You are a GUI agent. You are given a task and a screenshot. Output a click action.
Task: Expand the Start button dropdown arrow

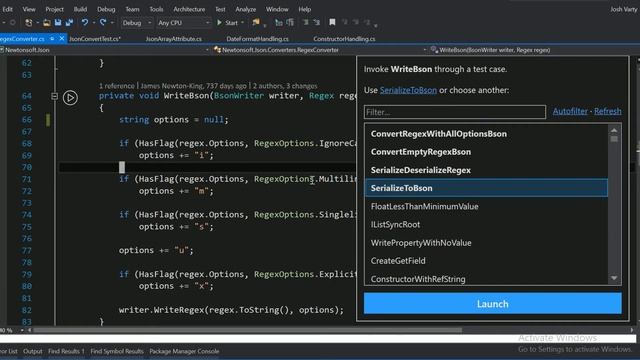(x=242, y=23)
